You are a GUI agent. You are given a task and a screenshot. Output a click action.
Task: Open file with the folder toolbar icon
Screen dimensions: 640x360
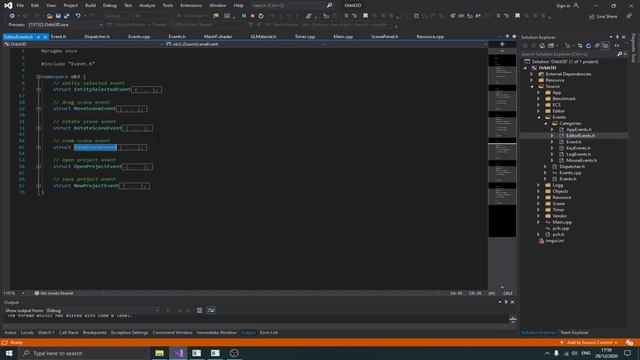49,16
